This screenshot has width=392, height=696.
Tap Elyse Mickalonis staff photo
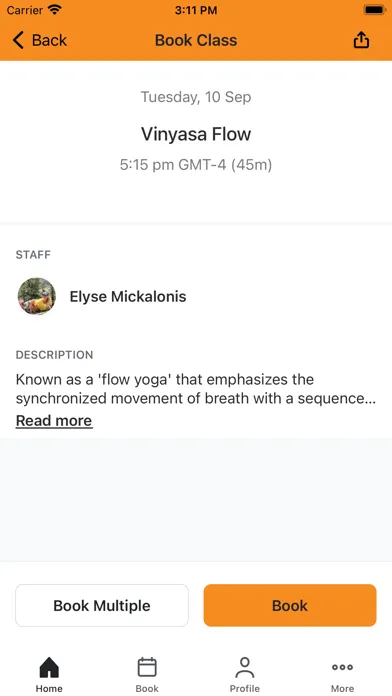point(37,296)
